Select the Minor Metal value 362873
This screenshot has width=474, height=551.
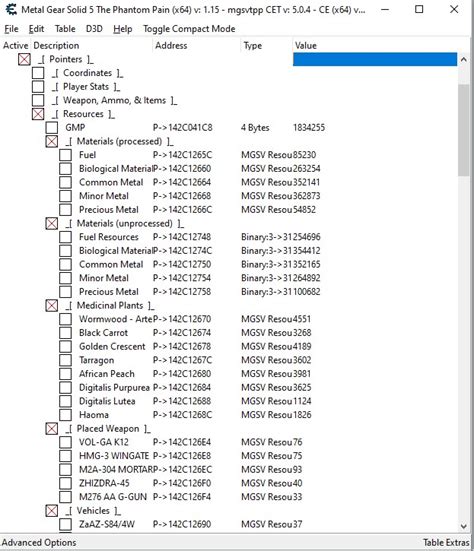click(306, 196)
